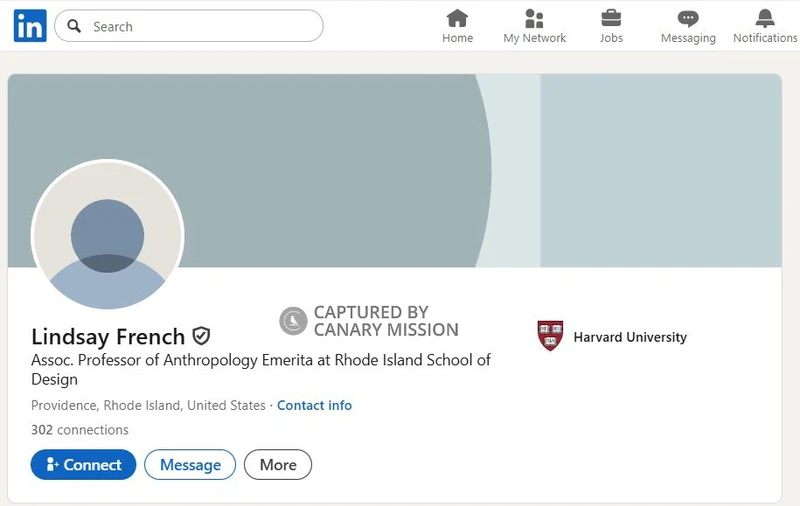
Task: Click into the Search input field
Action: click(x=189, y=26)
